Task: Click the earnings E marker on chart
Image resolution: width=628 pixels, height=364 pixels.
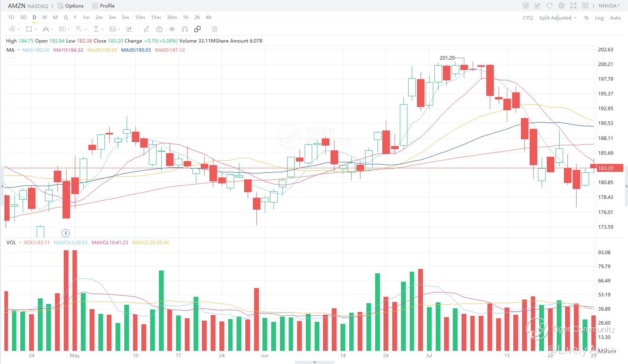Action: tap(66, 233)
